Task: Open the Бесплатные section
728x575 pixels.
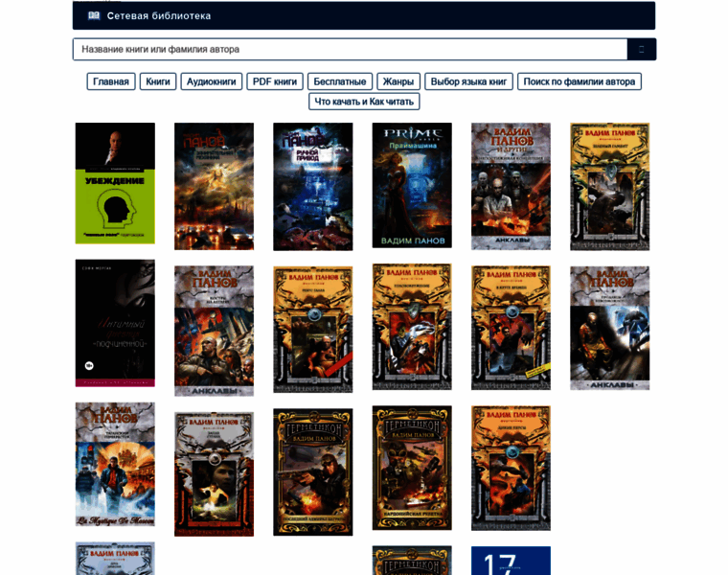Action: tap(340, 81)
